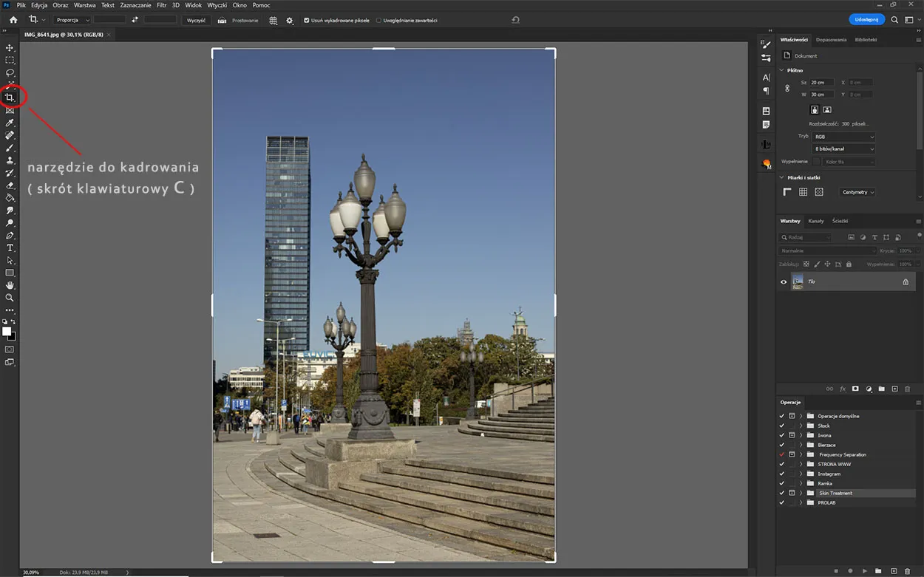Click the Udostępnij button
The height and width of the screenshot is (577, 924).
click(866, 19)
